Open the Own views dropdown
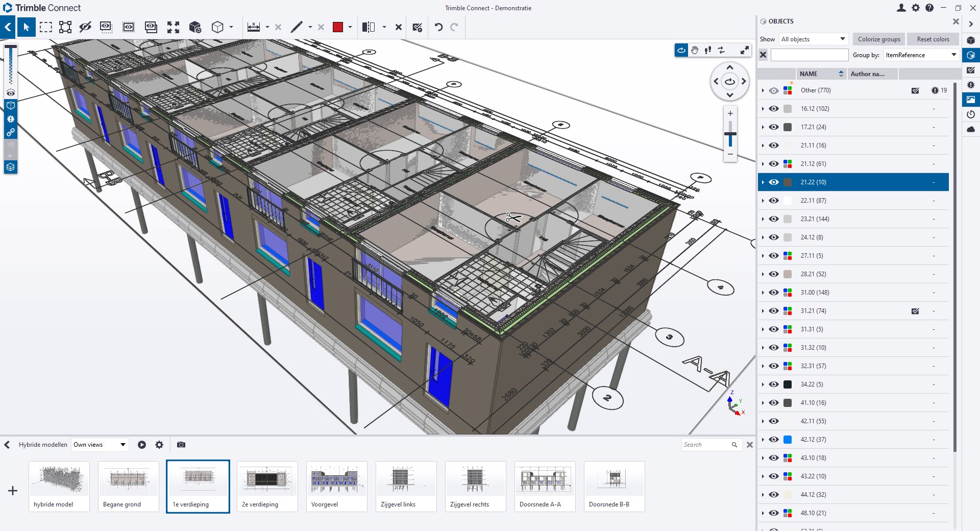This screenshot has width=980, height=531. pyautogui.click(x=100, y=445)
